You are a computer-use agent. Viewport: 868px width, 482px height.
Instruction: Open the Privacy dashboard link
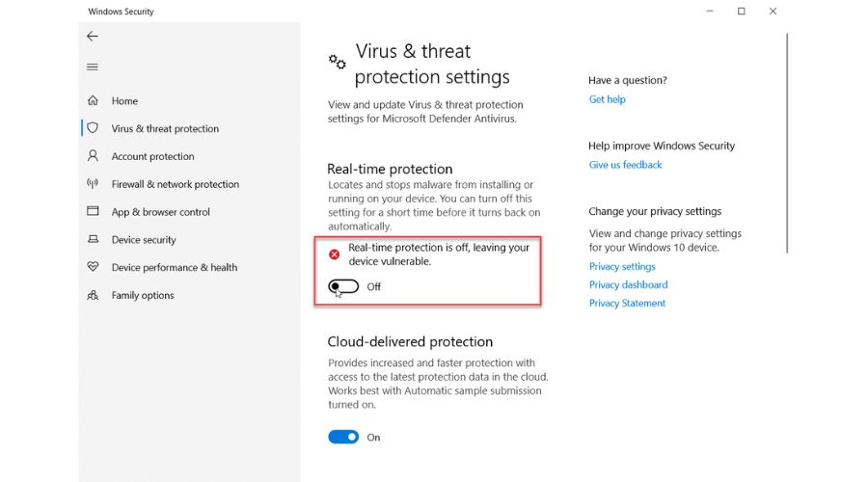[628, 285]
